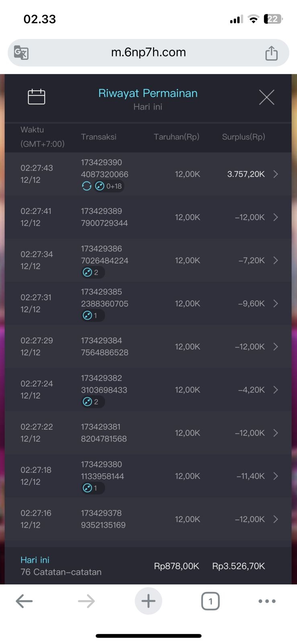Screen dimensions: 297x644
Task: Tap the Riwayat Permainan title
Action: (x=148, y=93)
